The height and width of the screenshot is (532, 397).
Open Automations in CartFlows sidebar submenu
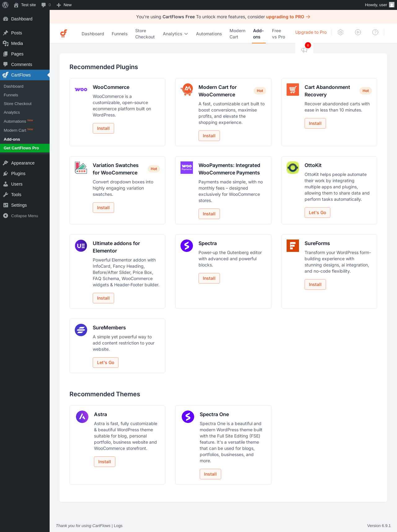point(25,121)
